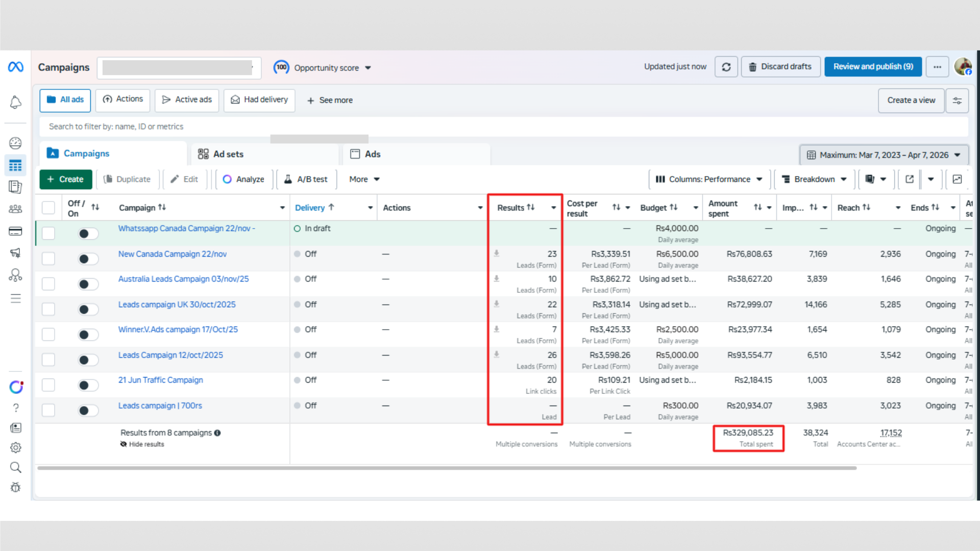Screen dimensions: 980x551
Task: Open sidebar search magnifier icon
Action: click(x=15, y=467)
